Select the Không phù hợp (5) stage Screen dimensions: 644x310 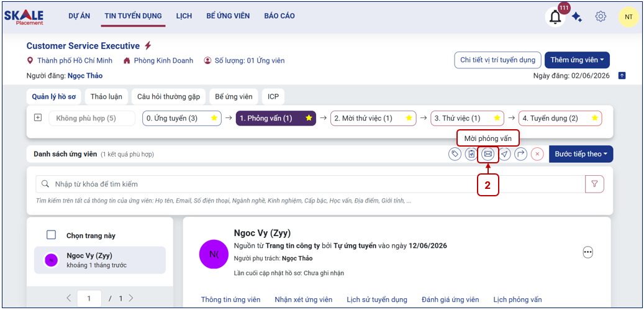pos(92,118)
